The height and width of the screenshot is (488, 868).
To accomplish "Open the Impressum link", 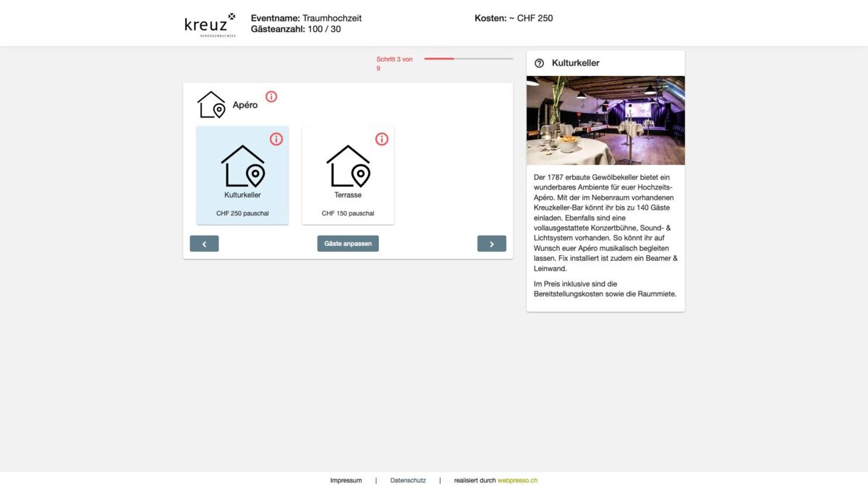I will tap(346, 480).
